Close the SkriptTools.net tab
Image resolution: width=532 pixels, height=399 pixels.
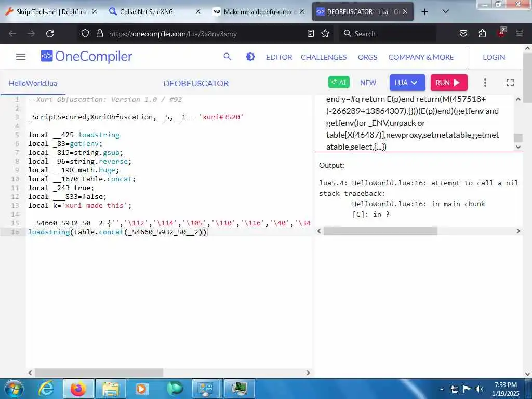click(95, 11)
